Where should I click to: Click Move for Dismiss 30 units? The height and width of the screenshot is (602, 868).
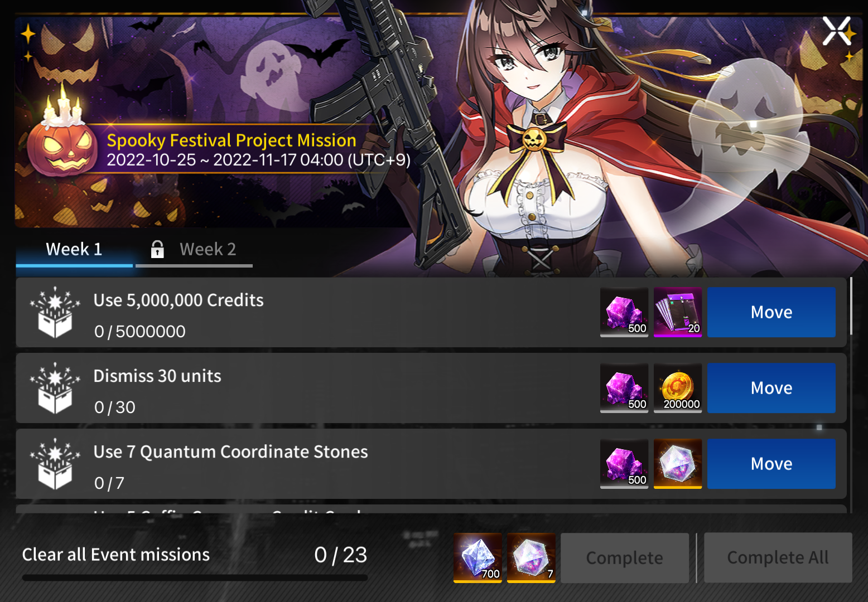(x=771, y=388)
